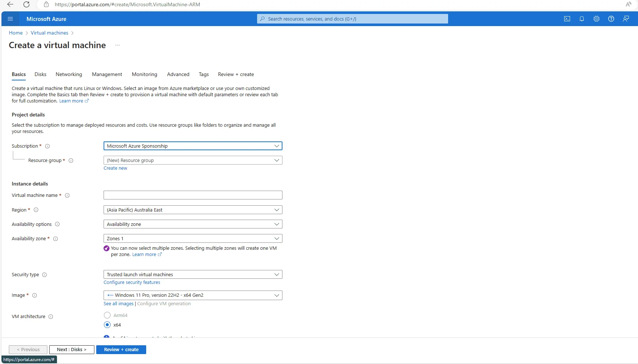The image size is (638, 364).
Task: Select the x64 architecture radio button
Action: (x=107, y=325)
